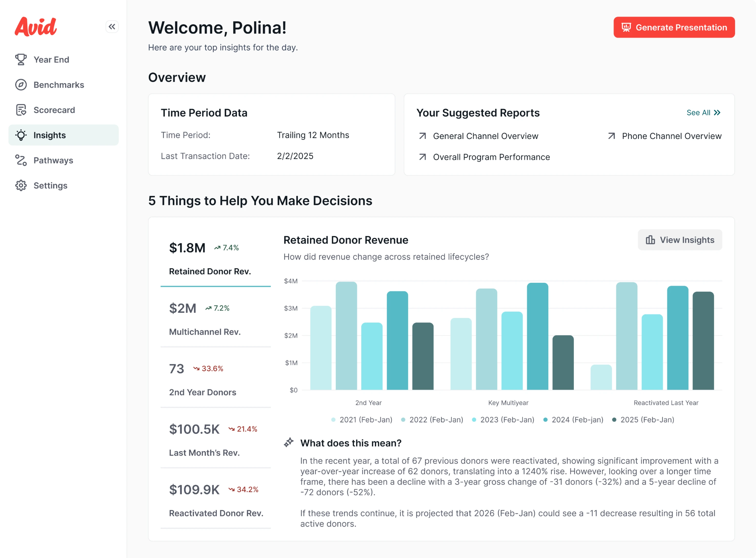
Task: Click the Year End trophy icon
Action: [x=21, y=59]
